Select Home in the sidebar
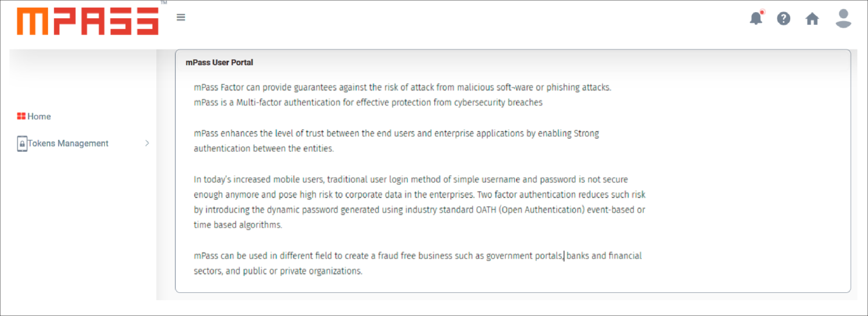The width and height of the screenshot is (868, 316). pyautogui.click(x=34, y=116)
